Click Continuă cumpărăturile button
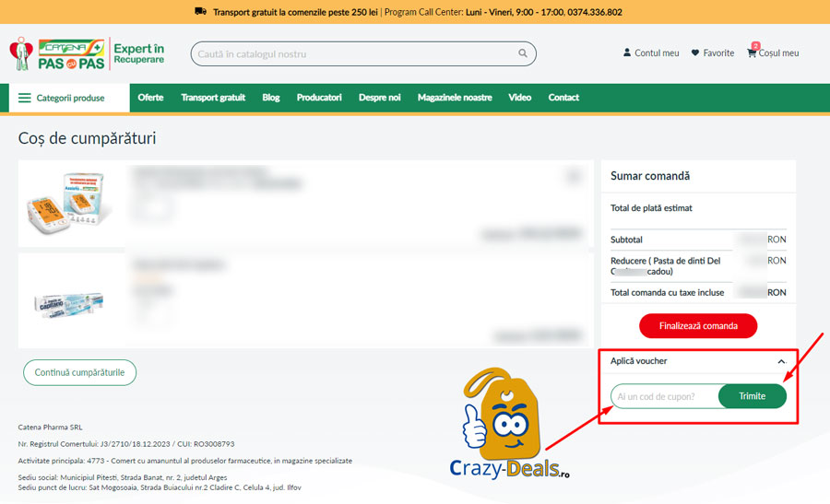Screen dimensions: 830x504 pos(79,372)
